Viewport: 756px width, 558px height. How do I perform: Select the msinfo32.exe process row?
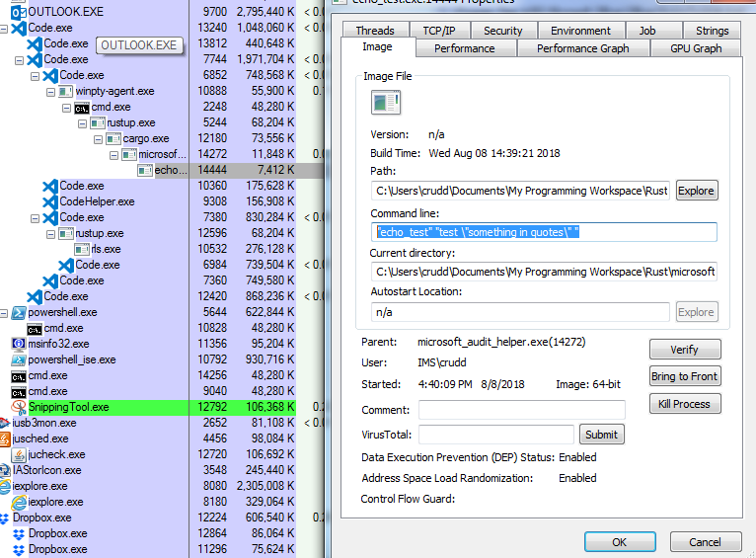click(x=162, y=344)
